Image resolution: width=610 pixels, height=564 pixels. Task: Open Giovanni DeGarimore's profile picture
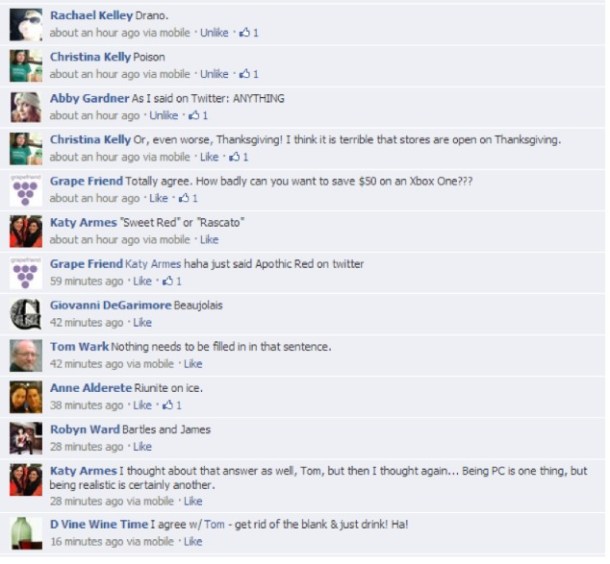[26, 315]
